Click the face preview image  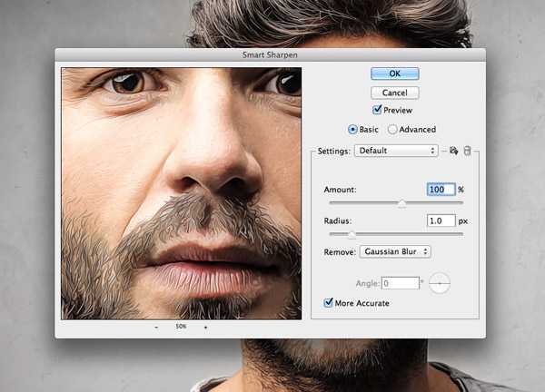coord(182,193)
